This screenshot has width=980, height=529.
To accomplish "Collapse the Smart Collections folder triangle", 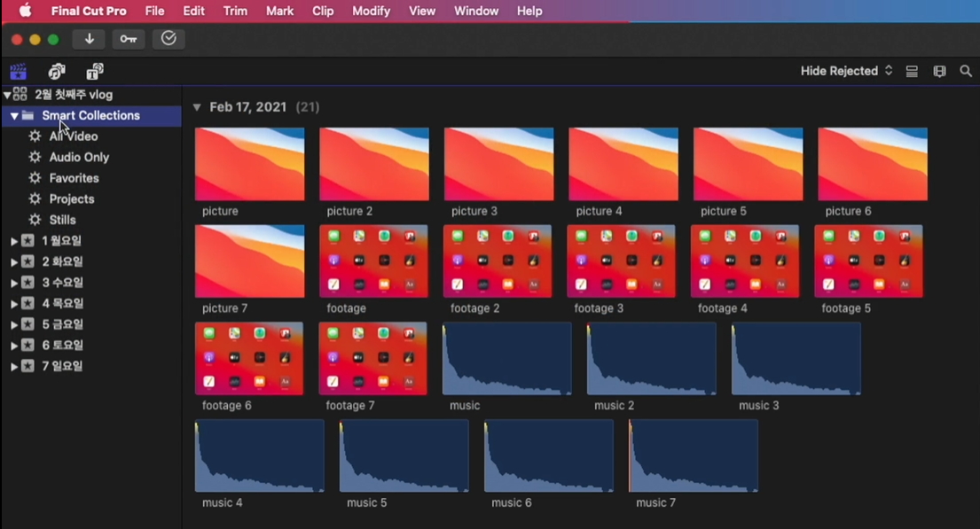I will click(x=14, y=115).
